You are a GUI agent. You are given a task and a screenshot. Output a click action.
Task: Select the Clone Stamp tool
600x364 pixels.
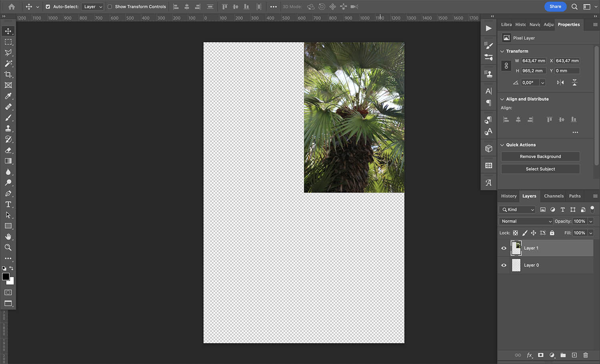pyautogui.click(x=8, y=128)
